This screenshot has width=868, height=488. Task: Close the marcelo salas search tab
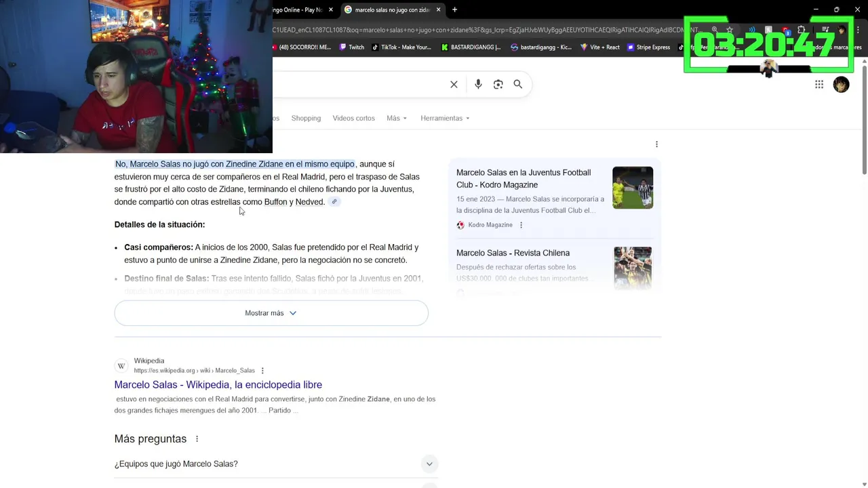(439, 9)
